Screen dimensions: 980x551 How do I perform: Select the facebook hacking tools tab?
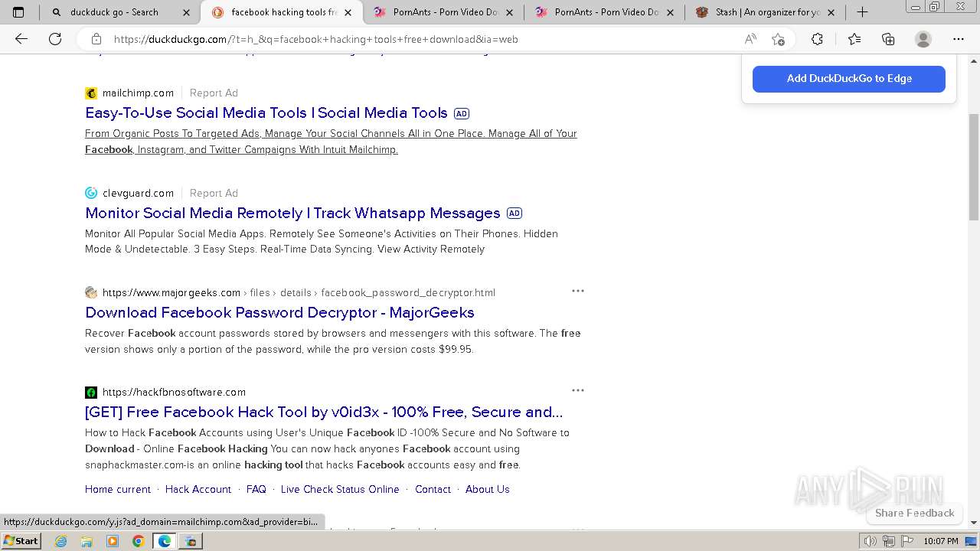click(280, 12)
